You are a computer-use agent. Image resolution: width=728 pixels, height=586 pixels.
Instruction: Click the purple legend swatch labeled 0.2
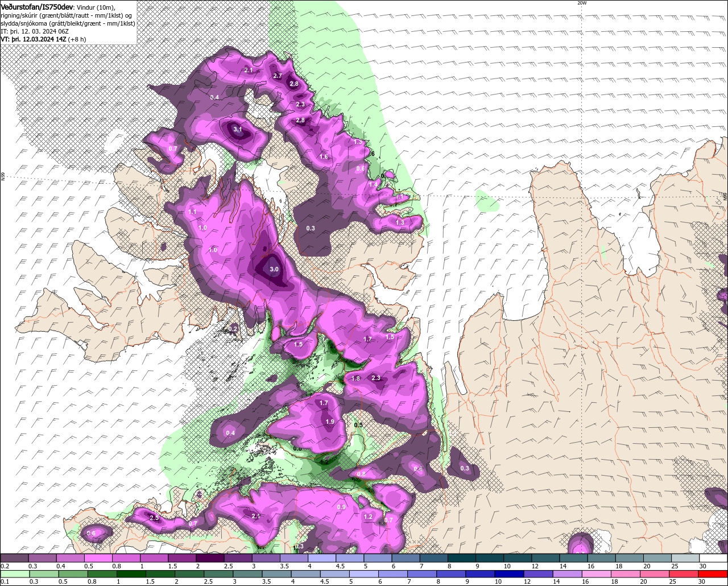14,558
